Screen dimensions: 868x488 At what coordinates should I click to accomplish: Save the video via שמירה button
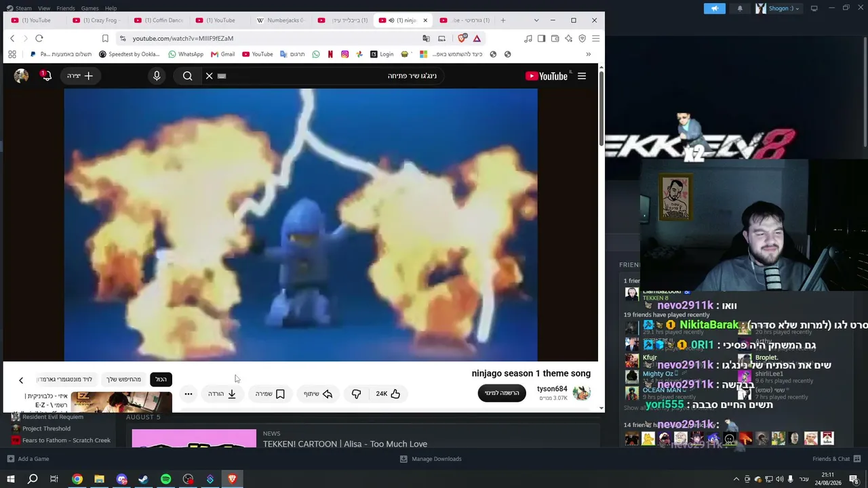(270, 394)
